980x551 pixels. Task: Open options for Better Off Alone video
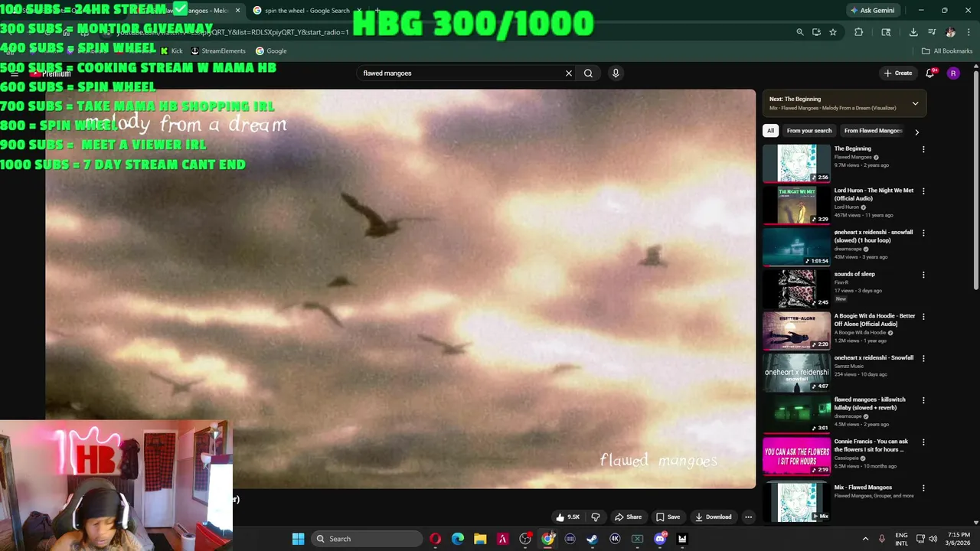pos(923,316)
